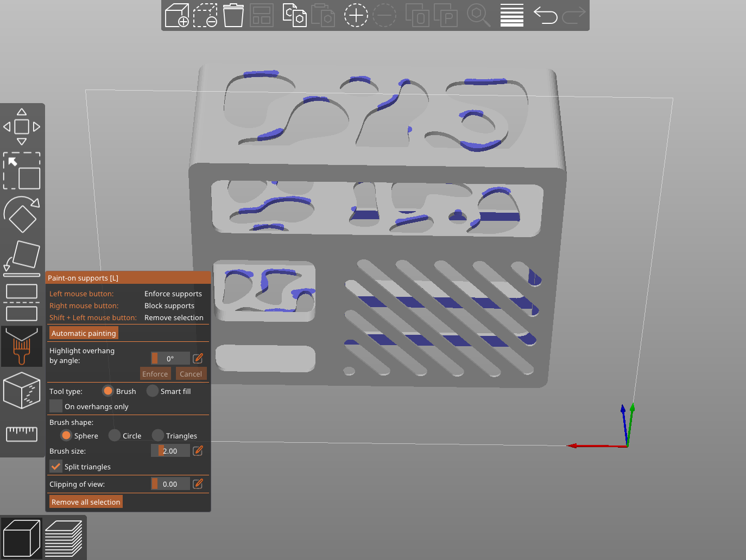
Task: Click the Split to parts icon
Action: click(x=446, y=15)
